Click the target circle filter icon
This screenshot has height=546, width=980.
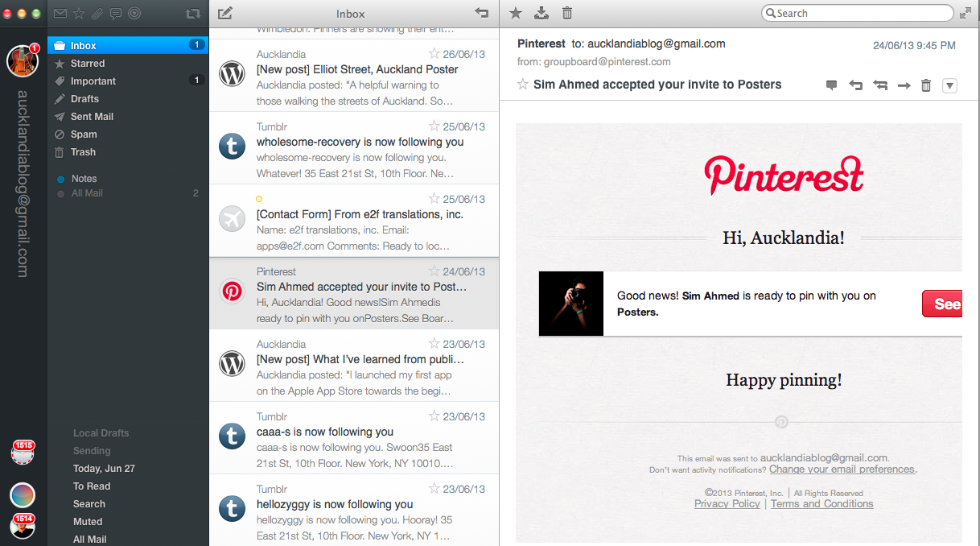[x=134, y=14]
